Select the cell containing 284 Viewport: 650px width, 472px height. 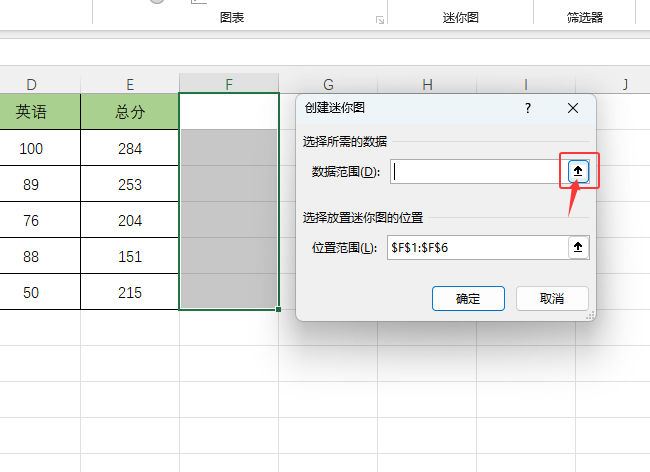130,148
